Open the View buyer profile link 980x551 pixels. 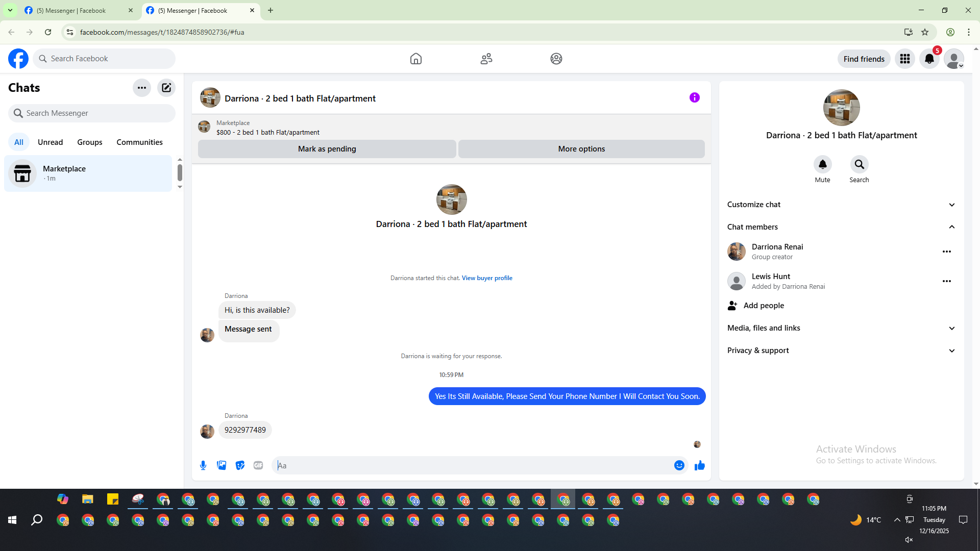point(487,278)
